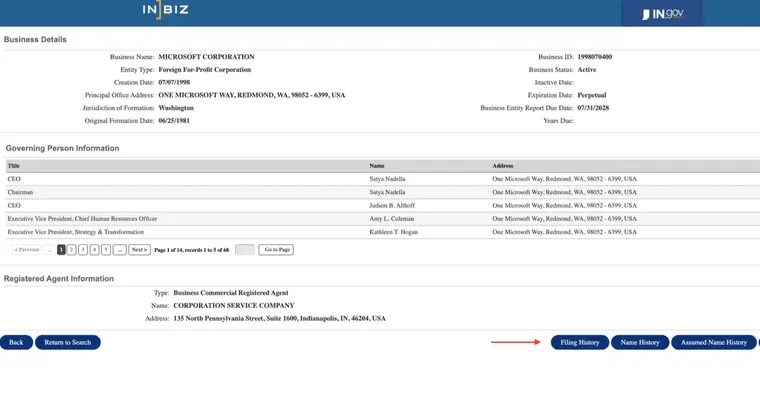Screen dimensions: 760x412
Task: Click principal office address ONE MICROSOFT WAY
Action: tap(252, 95)
